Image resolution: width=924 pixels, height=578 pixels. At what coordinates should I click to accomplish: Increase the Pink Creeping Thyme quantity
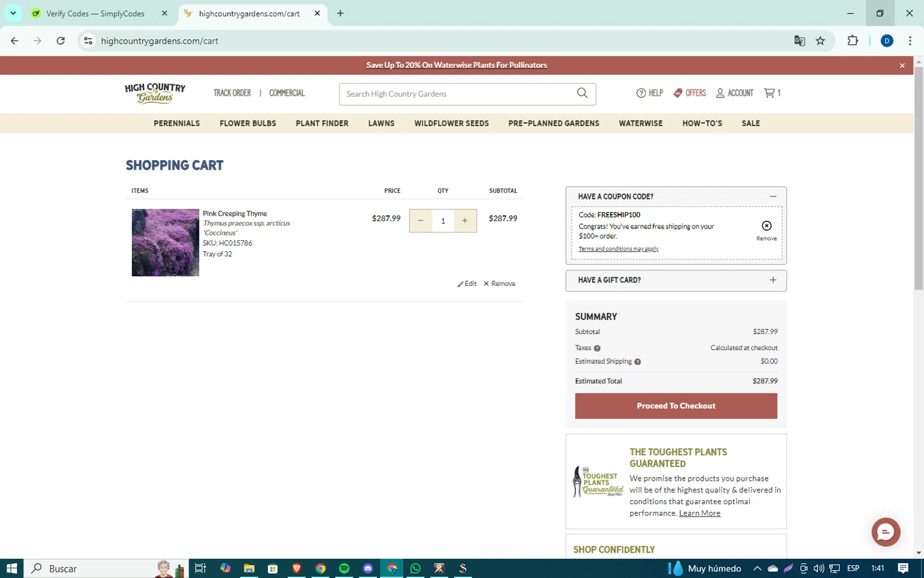click(465, 221)
